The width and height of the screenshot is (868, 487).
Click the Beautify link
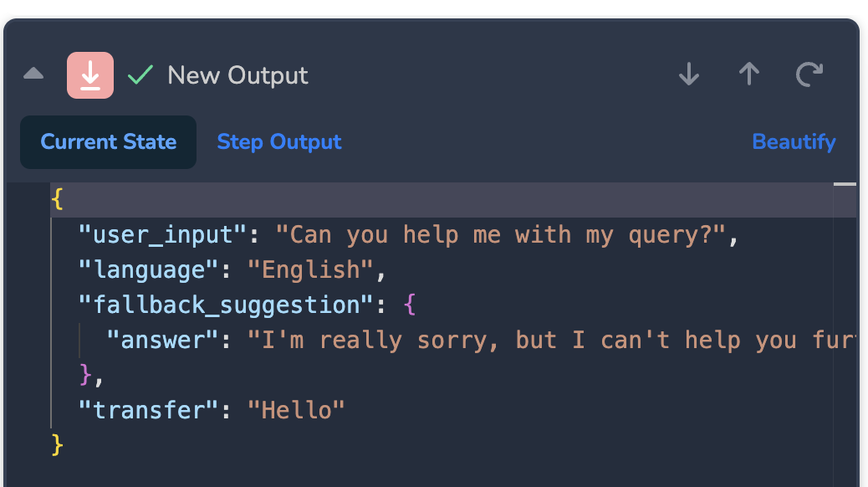click(794, 142)
